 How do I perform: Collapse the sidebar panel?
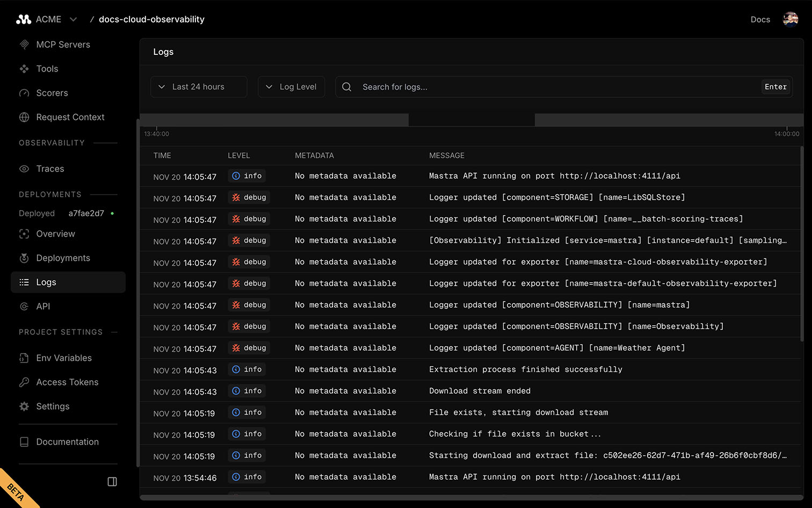click(x=112, y=482)
